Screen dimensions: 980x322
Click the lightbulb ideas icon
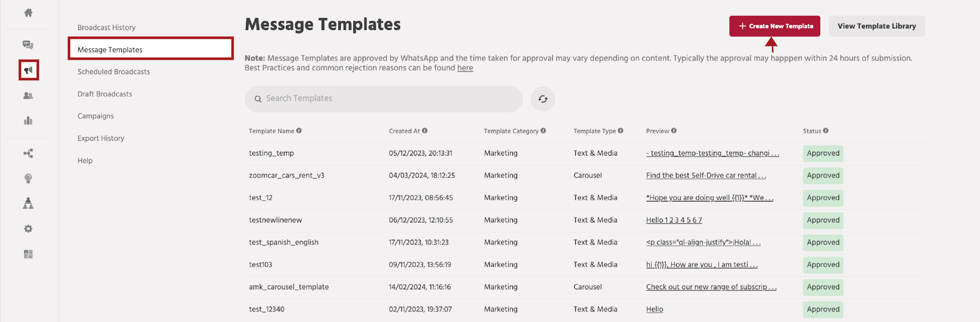click(29, 179)
